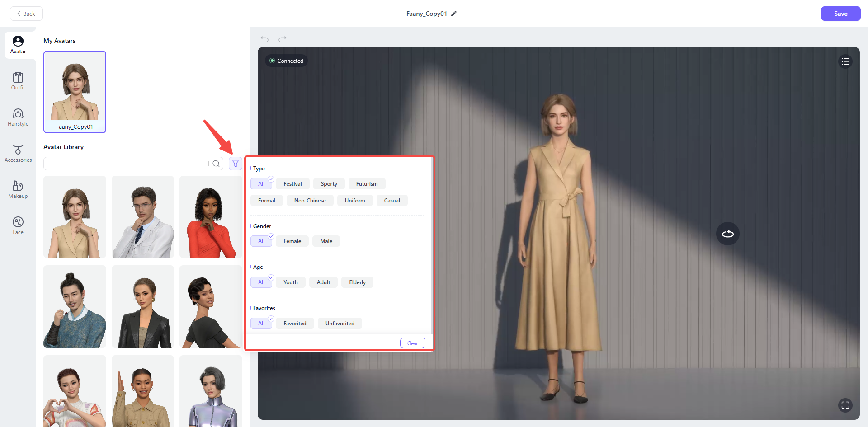Click the filter funnel icon

coord(236,164)
